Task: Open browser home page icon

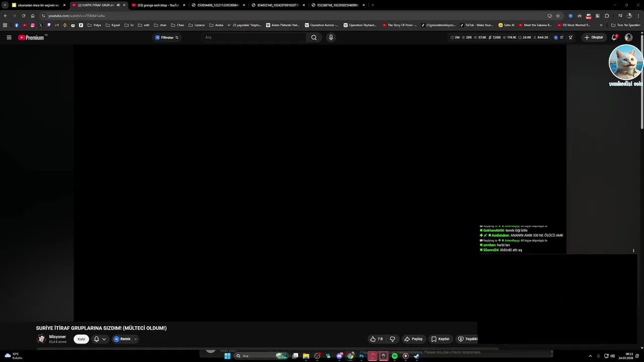Action: (x=33, y=16)
